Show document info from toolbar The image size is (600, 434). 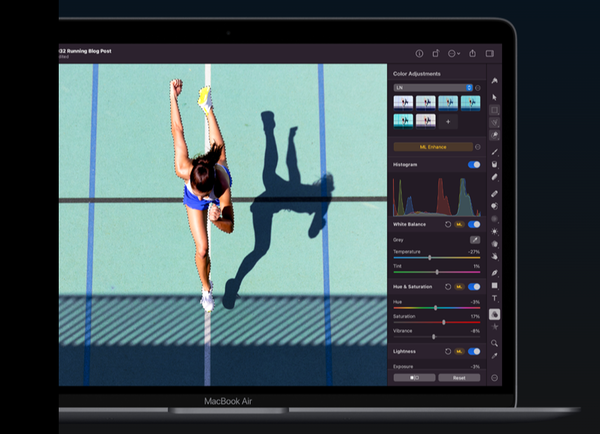[x=419, y=53]
